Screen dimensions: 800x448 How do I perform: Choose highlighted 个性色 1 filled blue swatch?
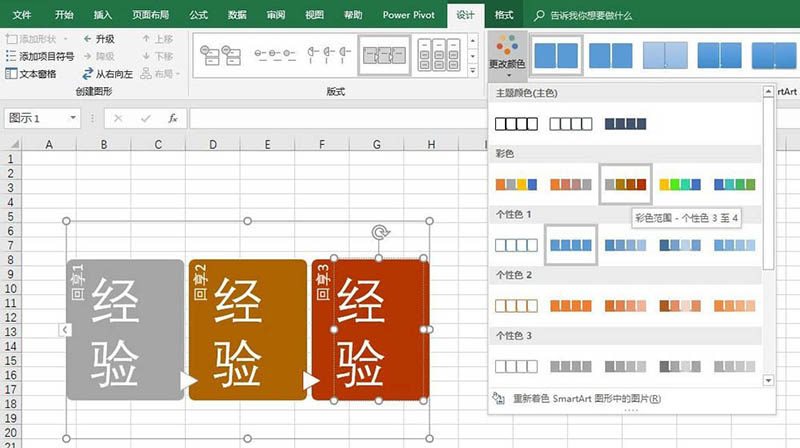571,245
